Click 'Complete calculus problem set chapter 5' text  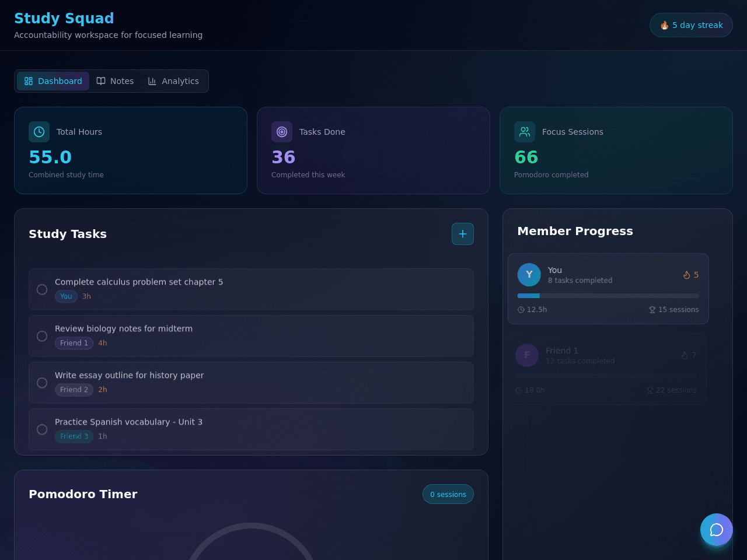(x=139, y=282)
